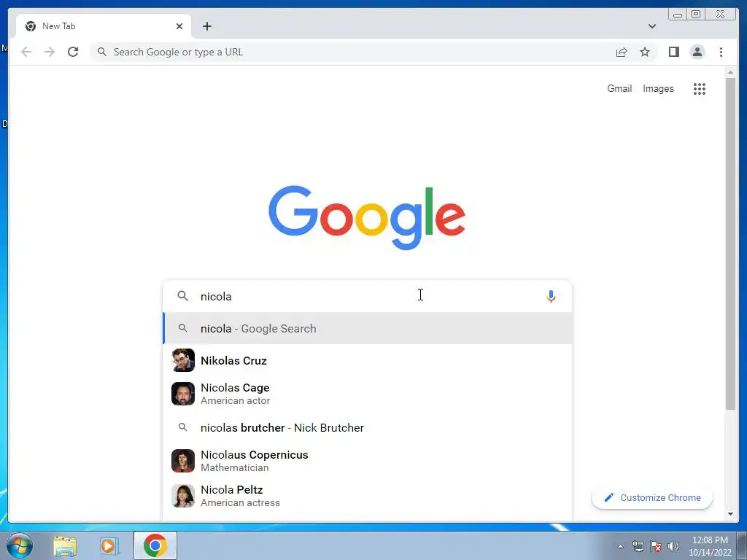The width and height of the screenshot is (747, 560).
Task: Click the search box containing nicola
Action: (368, 296)
